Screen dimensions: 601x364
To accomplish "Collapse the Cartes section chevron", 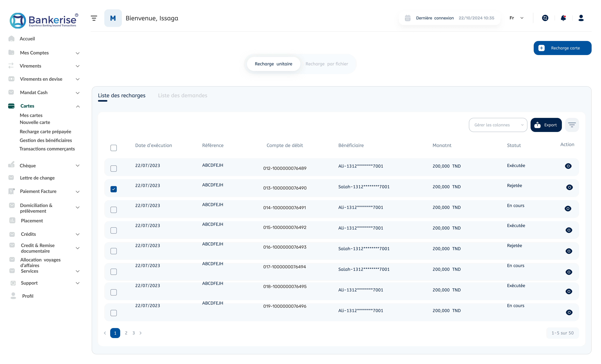I will click(78, 106).
